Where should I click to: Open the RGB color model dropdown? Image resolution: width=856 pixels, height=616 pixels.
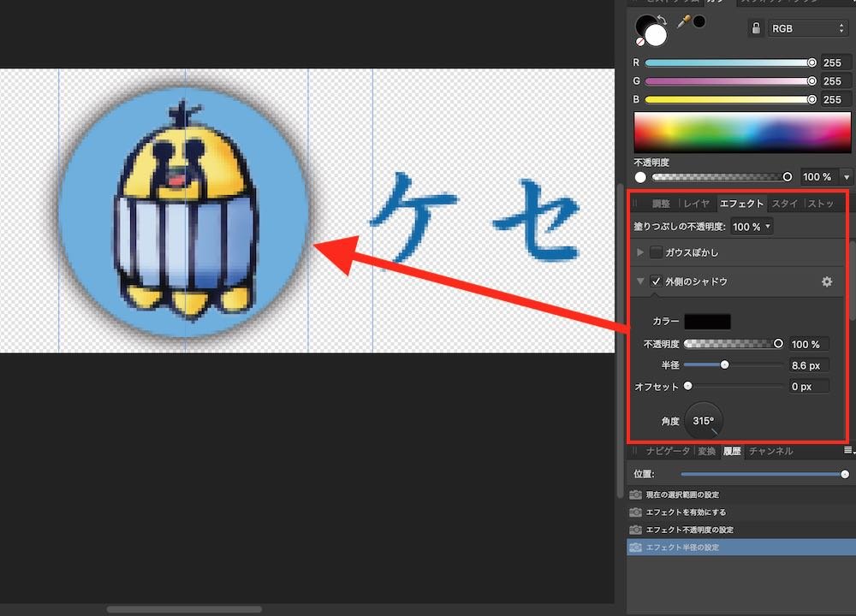click(x=807, y=28)
